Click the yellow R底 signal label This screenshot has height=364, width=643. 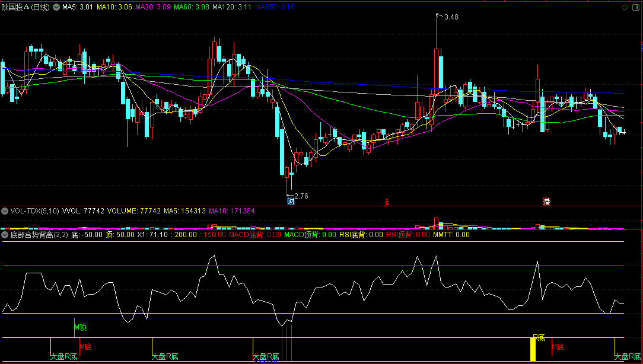click(539, 338)
